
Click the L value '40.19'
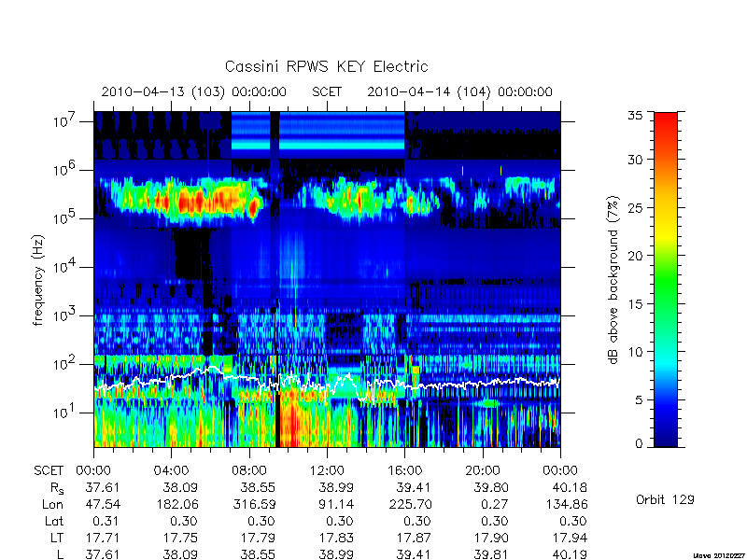570,554
